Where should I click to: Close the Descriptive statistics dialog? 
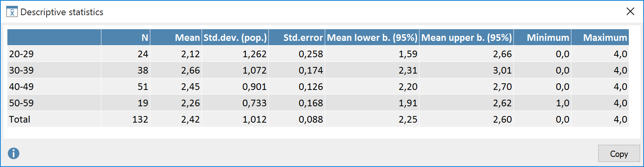click(x=630, y=12)
